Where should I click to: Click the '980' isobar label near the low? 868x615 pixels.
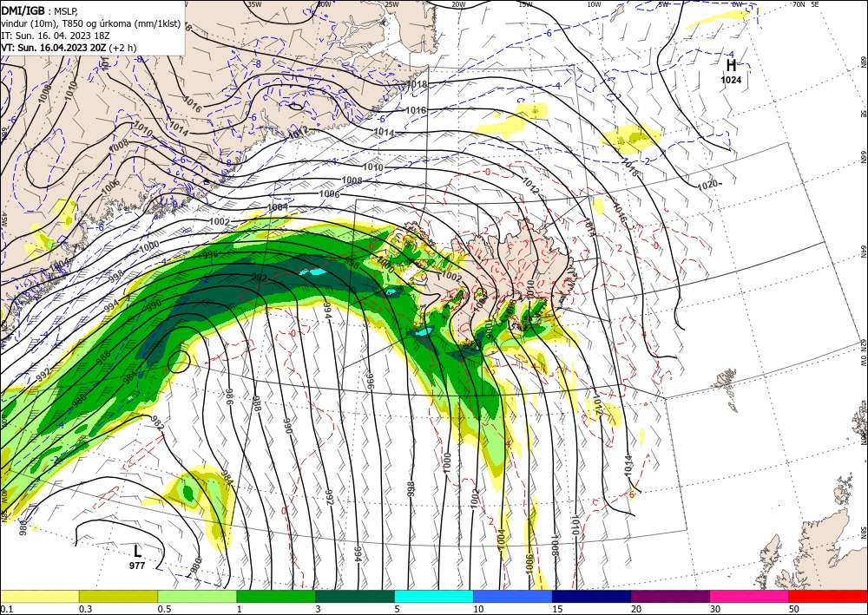pyautogui.click(x=195, y=567)
